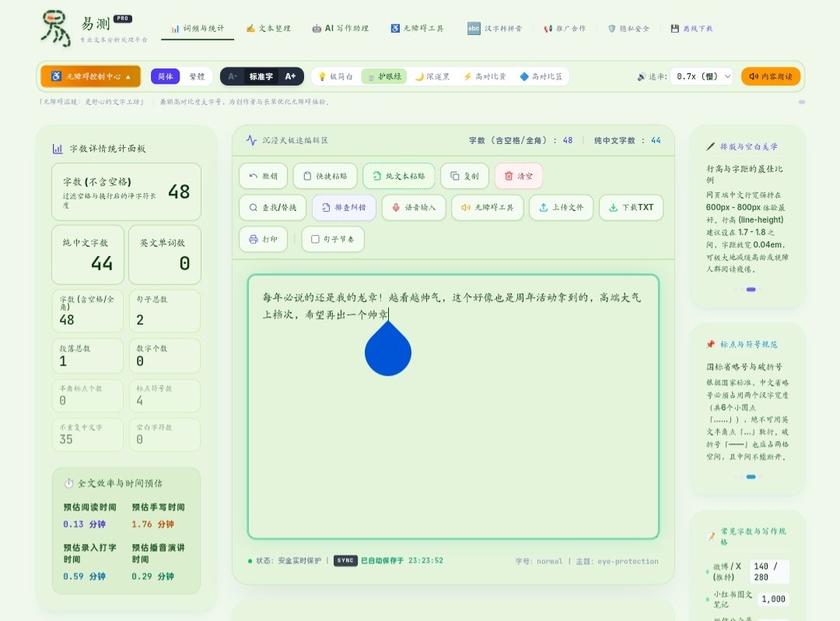Viewport: 840px width, 621px height.
Task: Click the 上传文件 upload button
Action: pyautogui.click(x=561, y=207)
